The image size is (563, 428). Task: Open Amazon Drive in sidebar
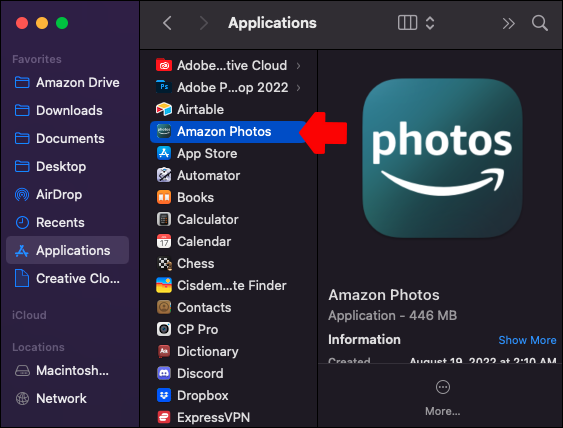coord(67,83)
